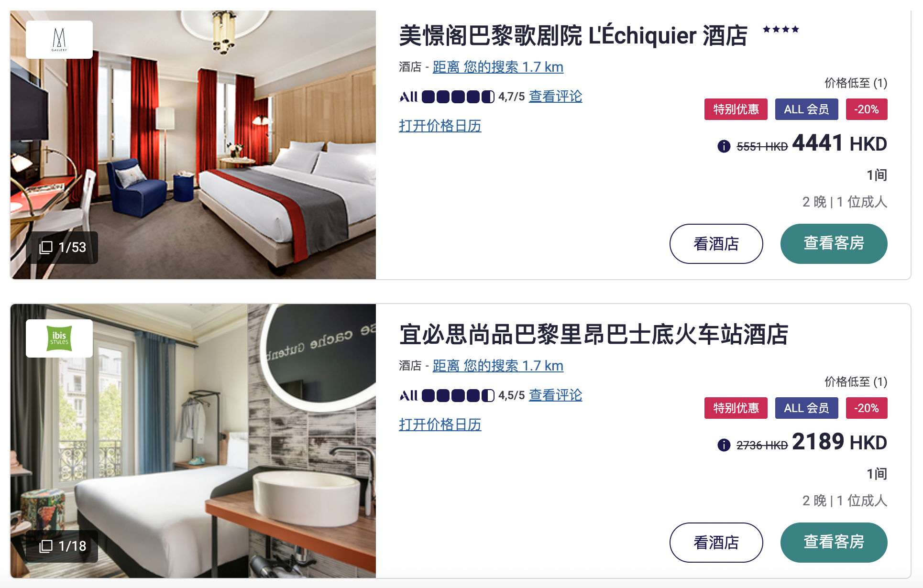This screenshot has width=923, height=588.
Task: Click the ibis Styles brand logo badge
Action: click(x=59, y=338)
